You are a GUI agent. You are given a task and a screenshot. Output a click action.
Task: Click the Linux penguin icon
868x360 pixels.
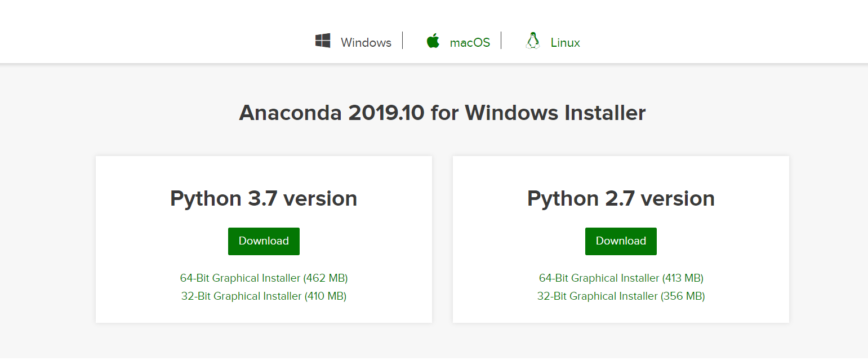pyautogui.click(x=532, y=41)
